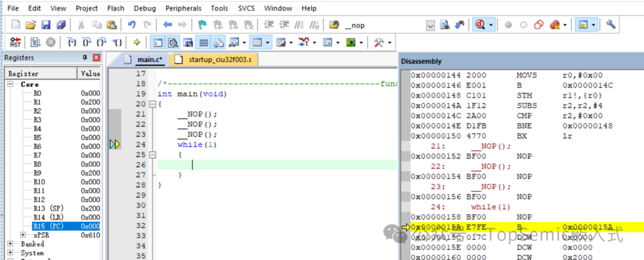Click the Insert/Remove Breakpoint red circle icon

508,25
